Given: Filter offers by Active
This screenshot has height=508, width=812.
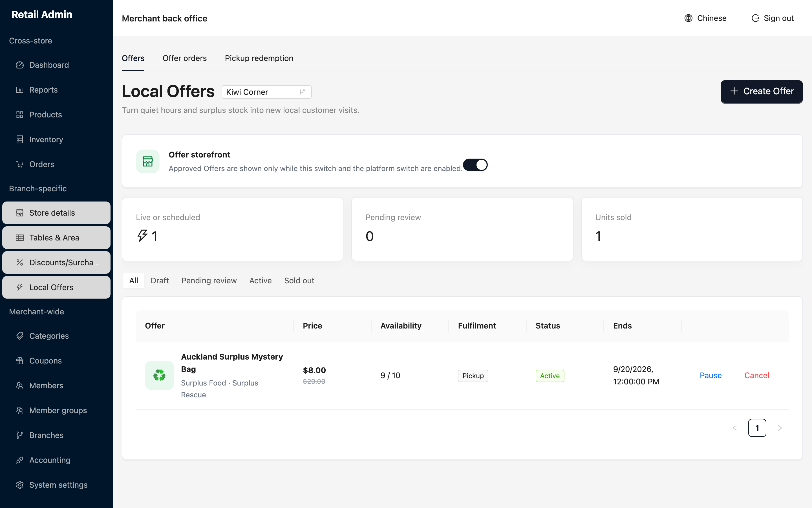Looking at the screenshot, I should click(x=261, y=281).
